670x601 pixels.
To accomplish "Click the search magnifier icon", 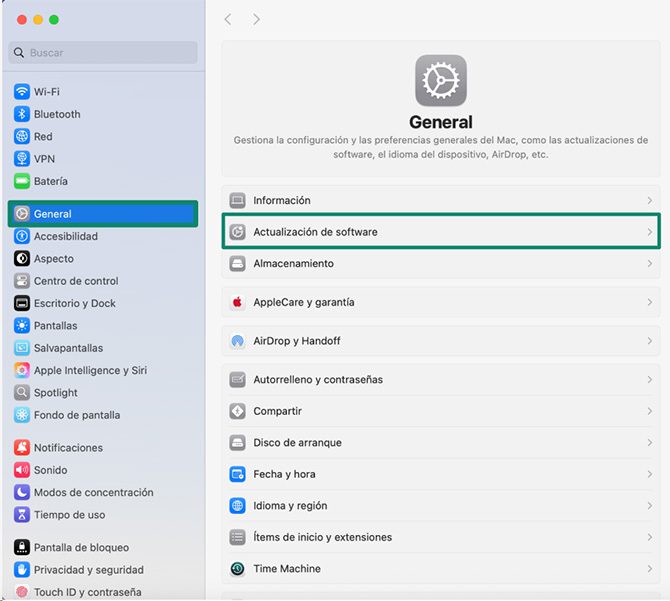I will (x=19, y=53).
